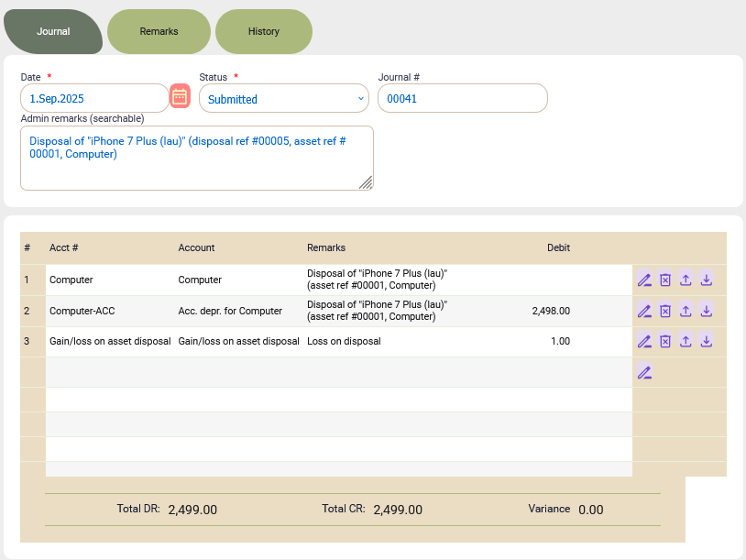Click pencil icon on the empty fourth row
The image size is (746, 560).
pyautogui.click(x=644, y=372)
